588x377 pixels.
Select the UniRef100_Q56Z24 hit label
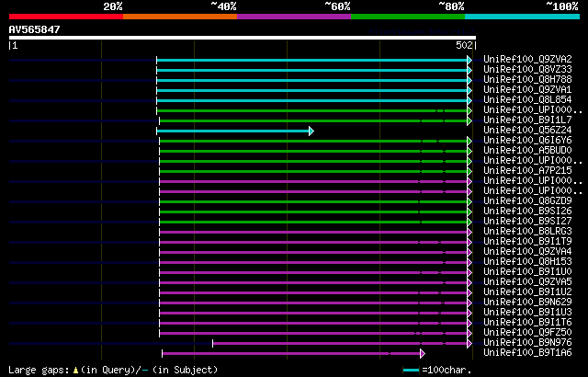pyautogui.click(x=527, y=131)
